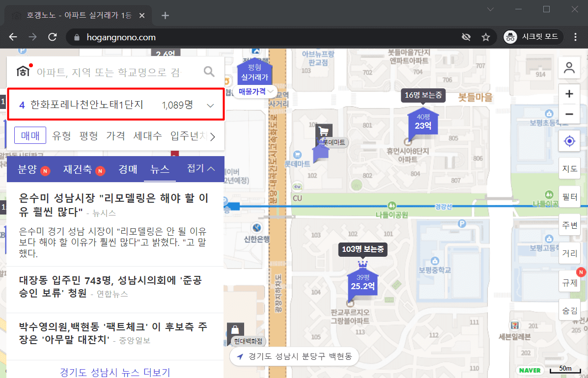588x378 pixels.
Task: Click the current location target icon
Action: pos(569,141)
